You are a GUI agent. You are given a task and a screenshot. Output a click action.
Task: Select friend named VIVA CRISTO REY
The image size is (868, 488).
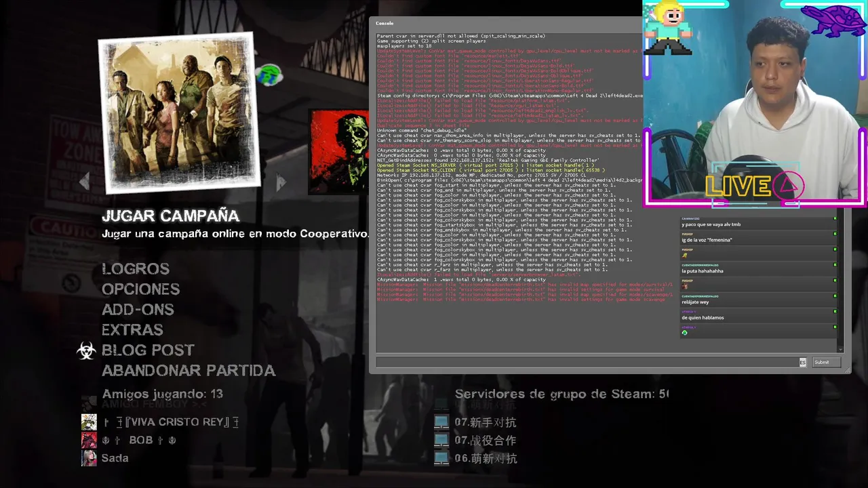(x=170, y=422)
